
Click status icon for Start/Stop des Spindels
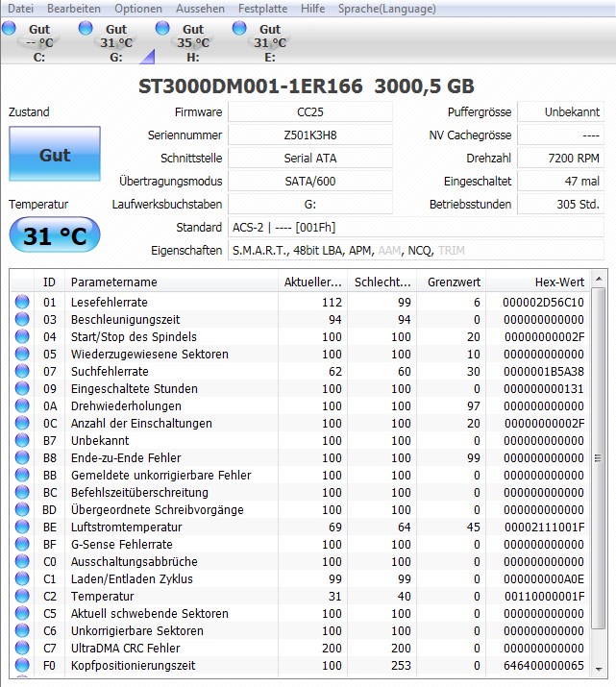coord(22,336)
